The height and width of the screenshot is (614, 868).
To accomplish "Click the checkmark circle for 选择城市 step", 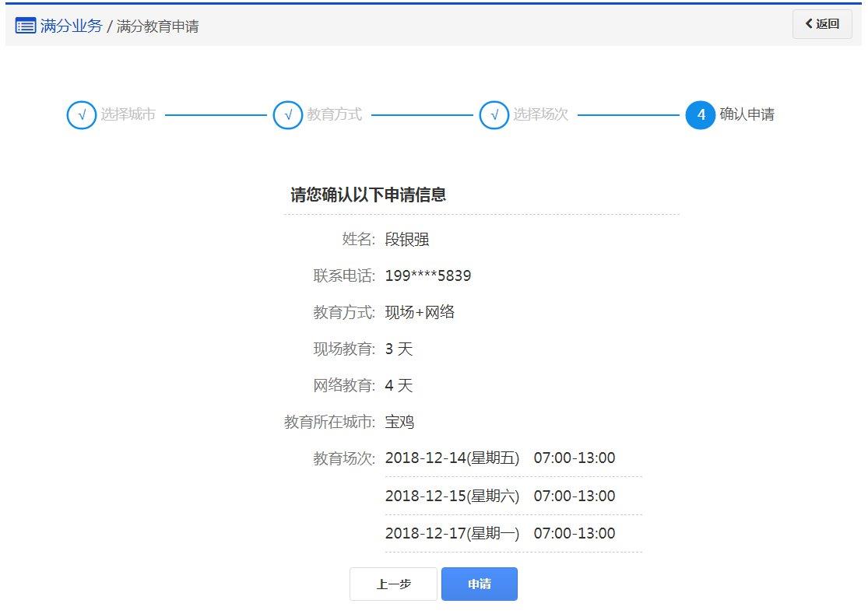I will point(82,115).
